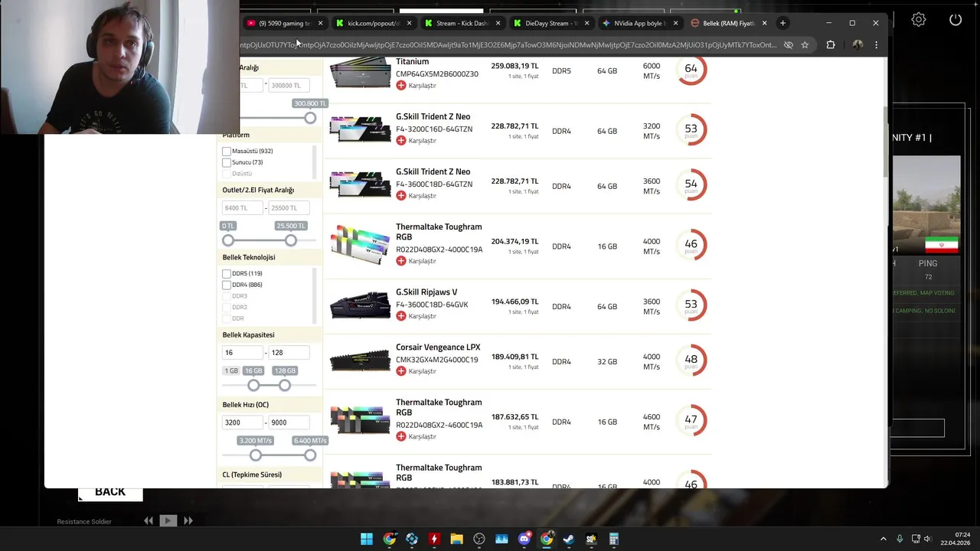Click the outlet maximum price field 25500 TL
980x551 pixels.
[289, 208]
